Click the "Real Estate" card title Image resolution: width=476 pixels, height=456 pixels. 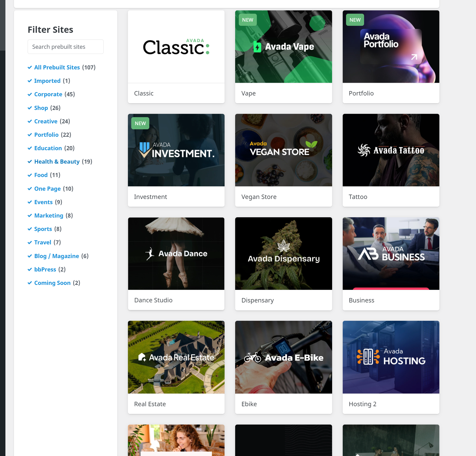150,404
